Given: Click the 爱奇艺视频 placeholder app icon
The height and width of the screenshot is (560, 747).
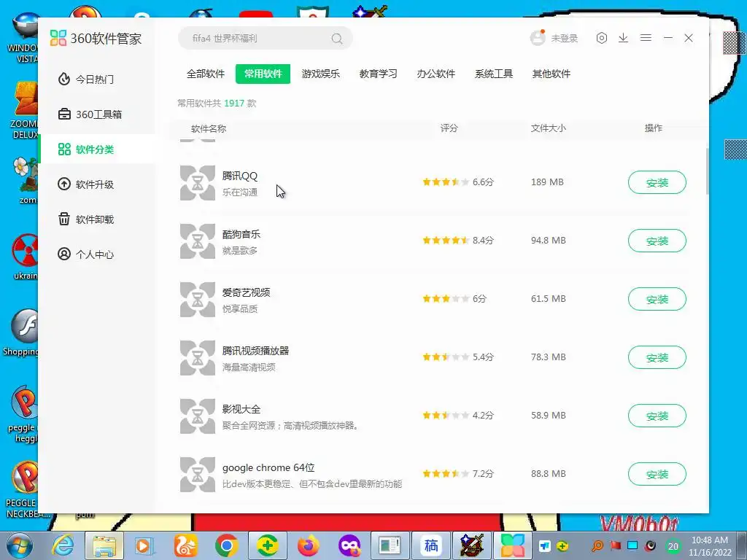Looking at the screenshot, I should click(x=197, y=300).
